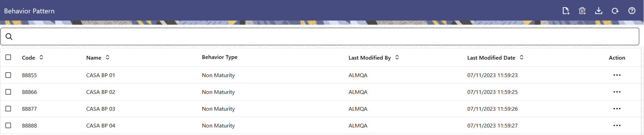Sort by Code column arrows
644x135 pixels.
pyautogui.click(x=41, y=57)
